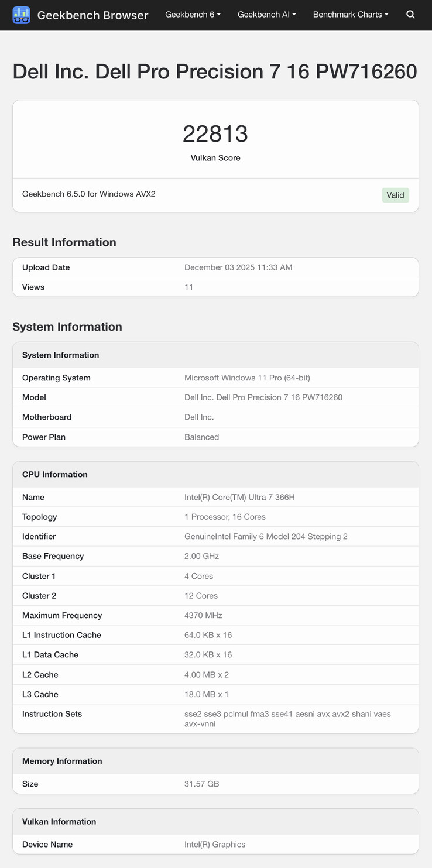Click the Memory Size value 31.57 GB
432x868 pixels.
point(202,784)
